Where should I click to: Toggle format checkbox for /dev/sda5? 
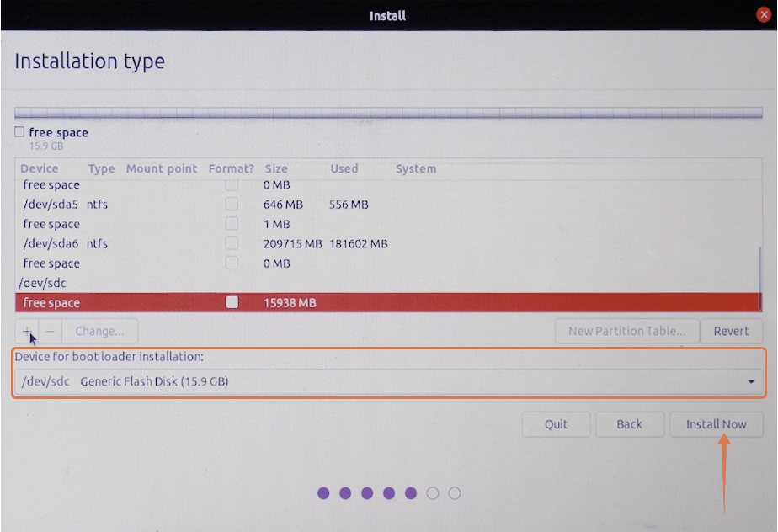232,204
